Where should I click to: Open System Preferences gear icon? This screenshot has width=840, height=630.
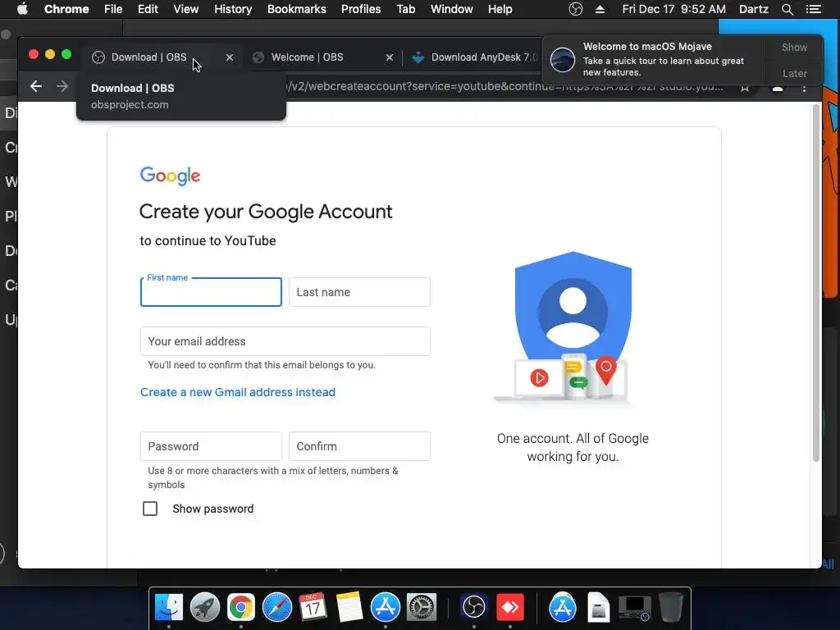pos(422,608)
